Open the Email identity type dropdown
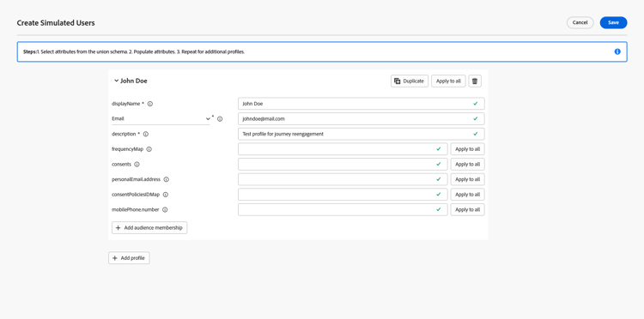644x319 pixels. (x=161, y=118)
